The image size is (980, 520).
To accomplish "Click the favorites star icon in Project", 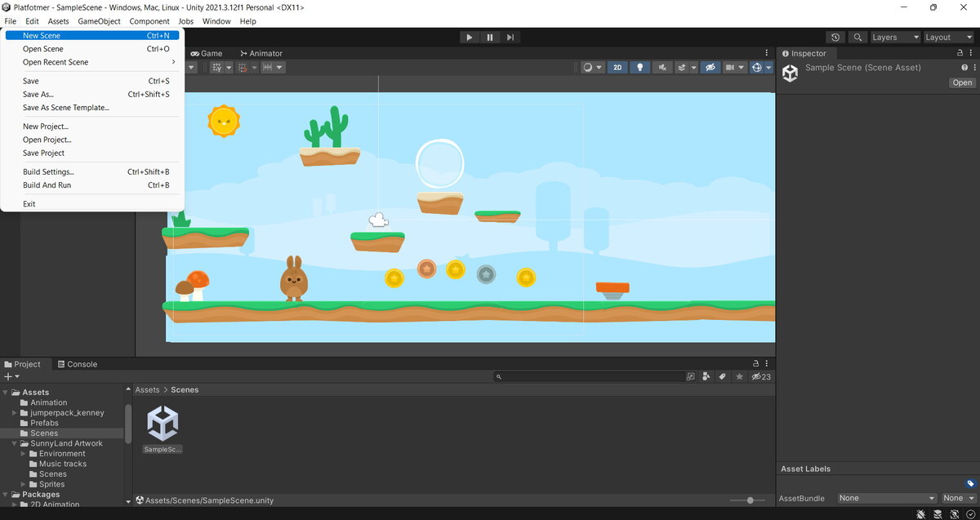I will click(x=740, y=376).
